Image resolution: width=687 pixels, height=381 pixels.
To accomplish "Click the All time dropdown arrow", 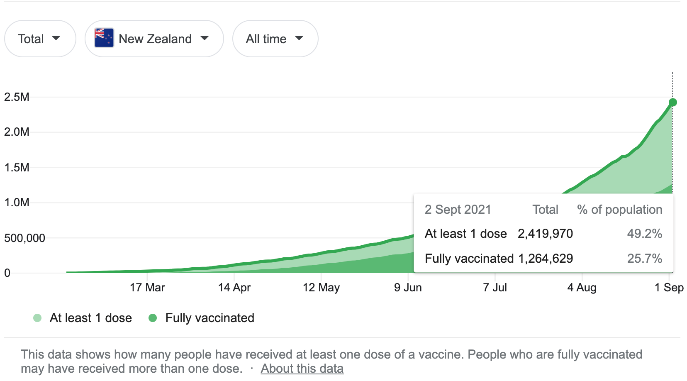I will (299, 38).
